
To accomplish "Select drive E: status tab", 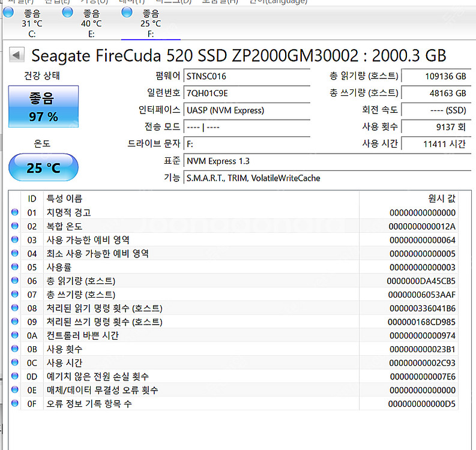I will (x=91, y=23).
